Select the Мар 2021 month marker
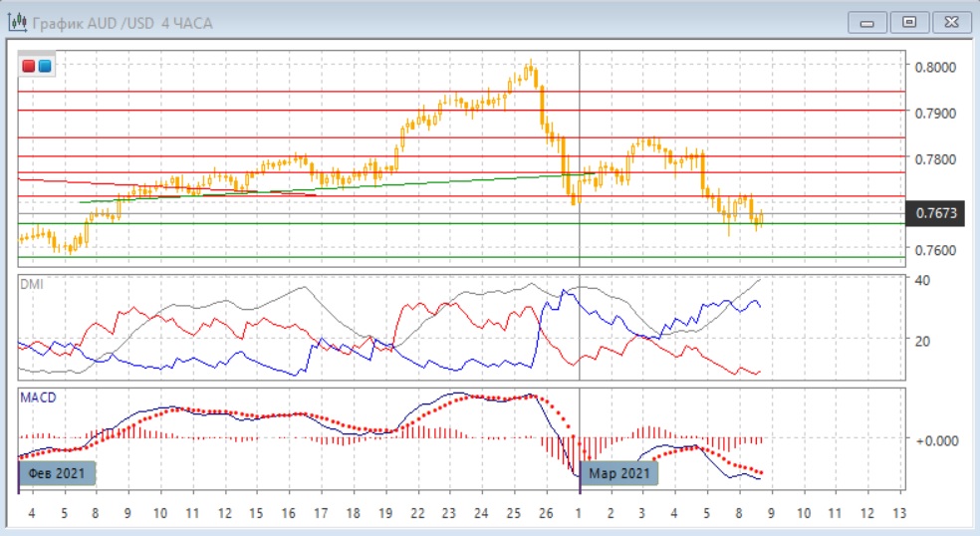 (x=618, y=472)
